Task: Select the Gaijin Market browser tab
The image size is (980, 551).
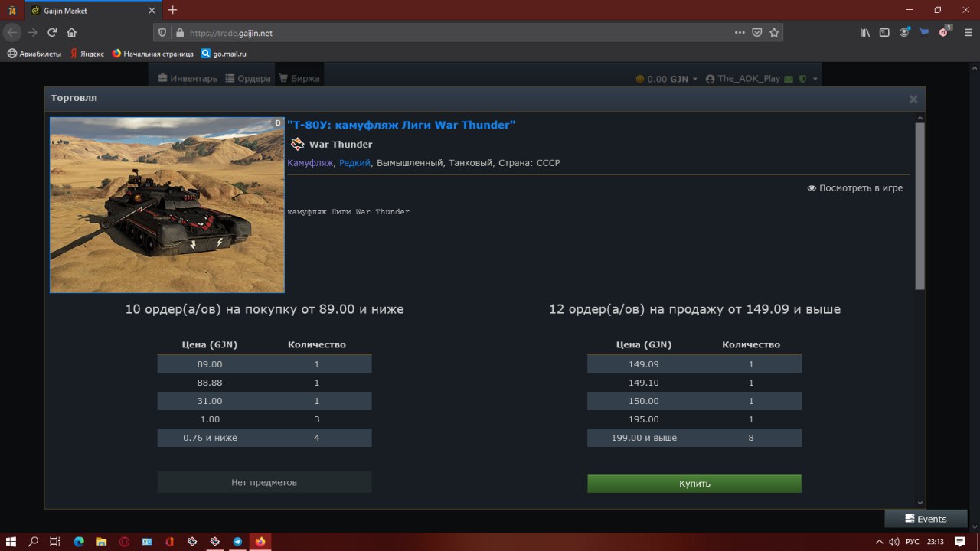Action: [x=93, y=11]
